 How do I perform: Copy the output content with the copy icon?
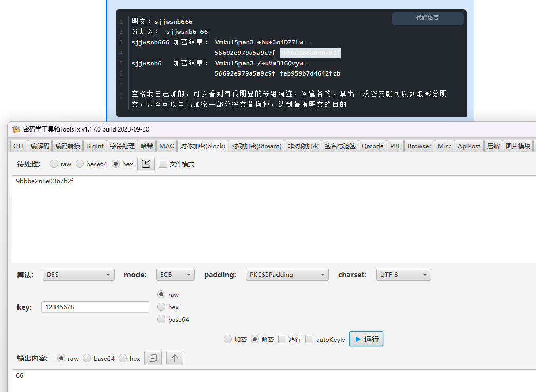pyautogui.click(x=153, y=358)
